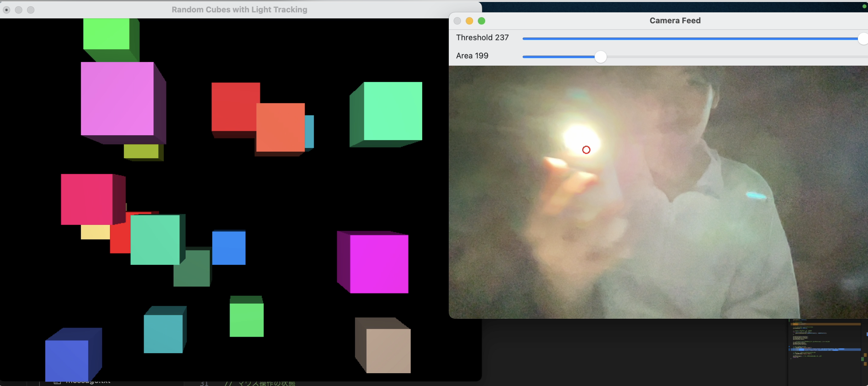Click the Area 199 label
This screenshot has width=868, height=386.
[472, 55]
